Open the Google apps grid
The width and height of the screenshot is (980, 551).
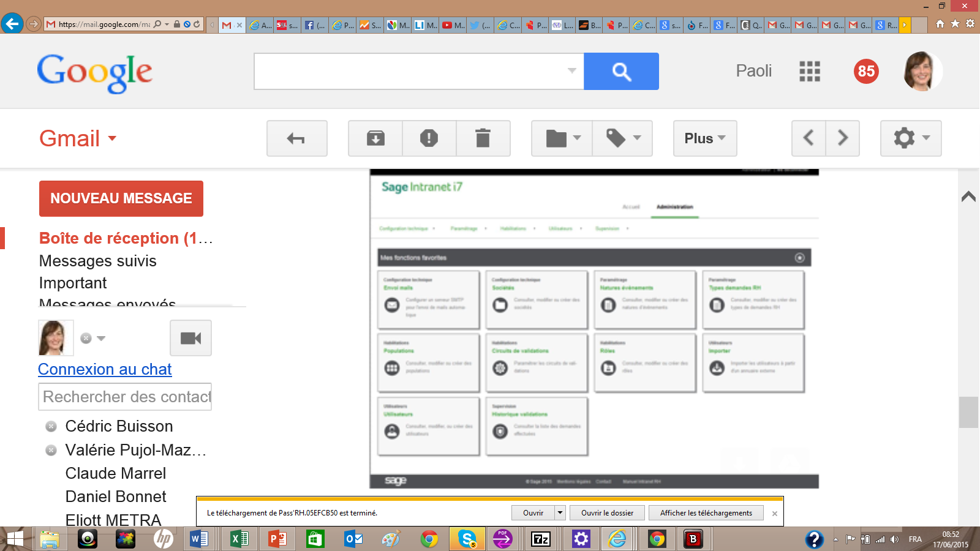click(809, 72)
